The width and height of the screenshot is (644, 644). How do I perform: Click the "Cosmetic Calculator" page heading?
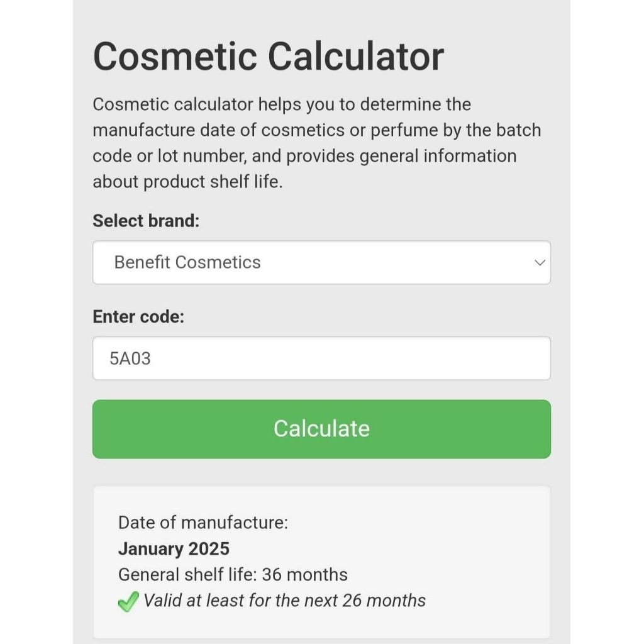269,57
